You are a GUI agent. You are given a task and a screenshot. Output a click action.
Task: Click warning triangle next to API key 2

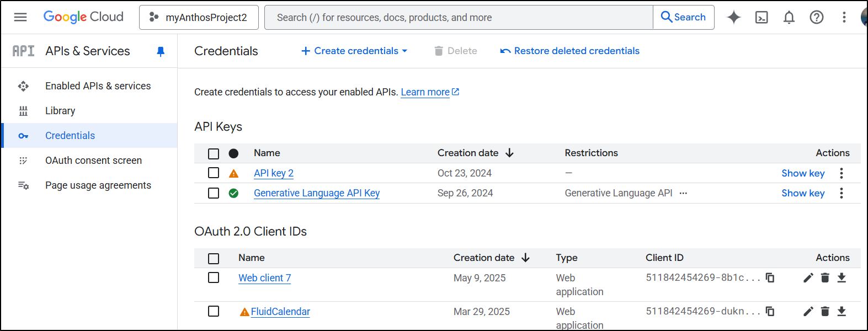click(x=233, y=173)
